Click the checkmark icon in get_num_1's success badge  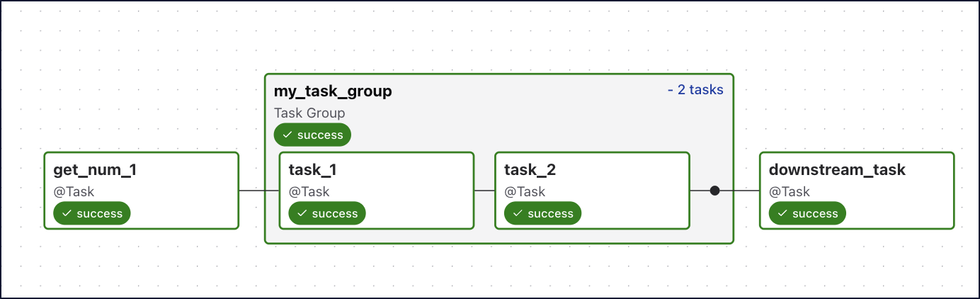coord(66,213)
